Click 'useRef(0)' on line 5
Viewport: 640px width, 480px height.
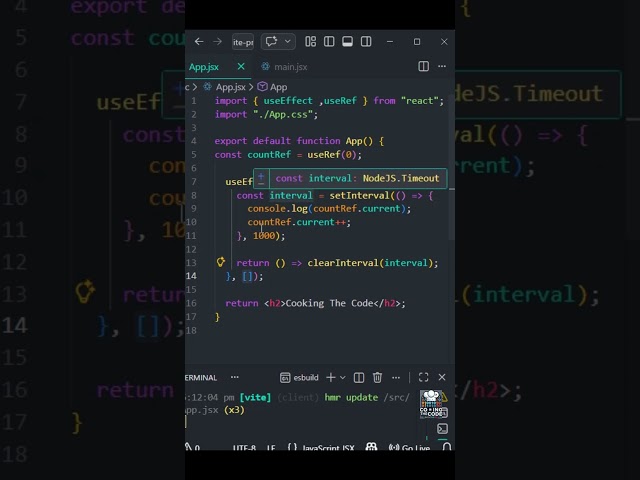(331, 155)
